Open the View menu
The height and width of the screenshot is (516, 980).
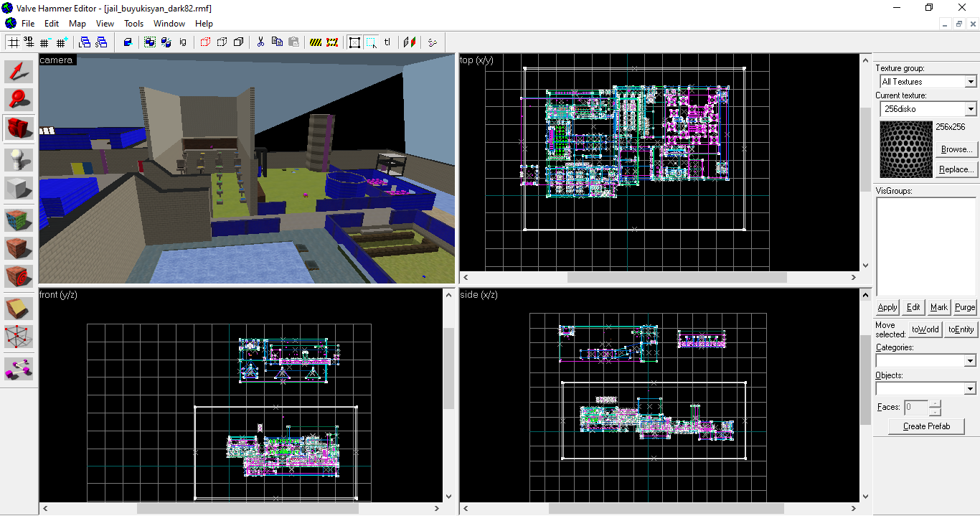click(x=105, y=24)
